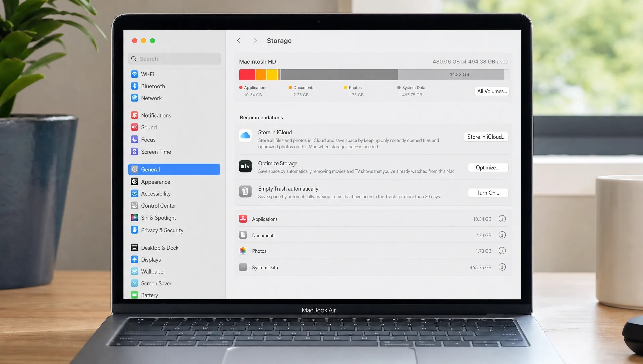Image resolution: width=643 pixels, height=364 pixels.
Task: Click the Battery sidebar icon
Action: coord(134,295)
